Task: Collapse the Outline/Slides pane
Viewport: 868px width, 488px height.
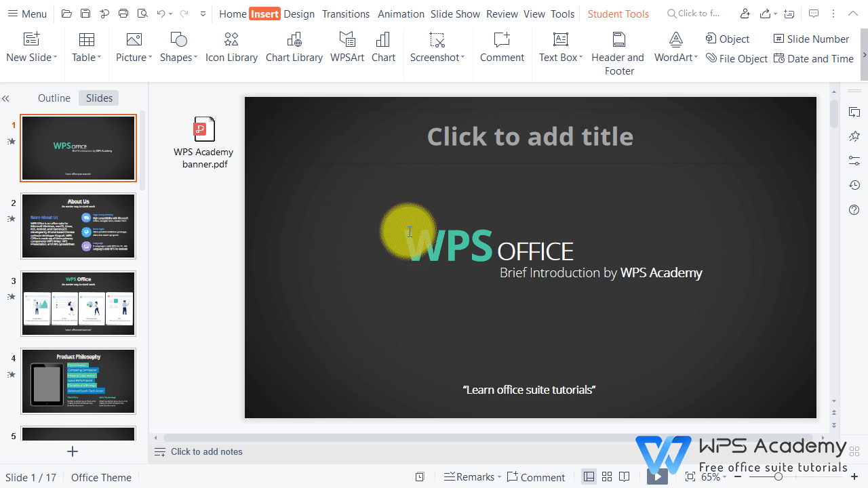Action: 5,98
